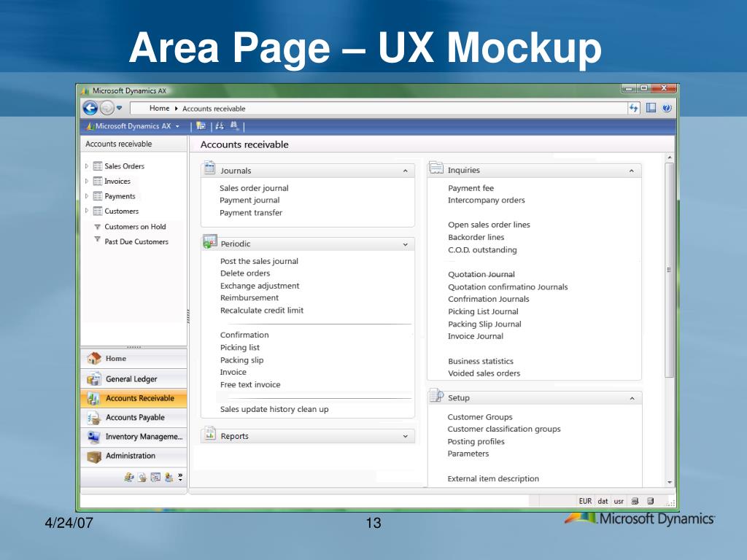747x560 pixels.
Task: Open Customer classification groups setup
Action: point(504,429)
